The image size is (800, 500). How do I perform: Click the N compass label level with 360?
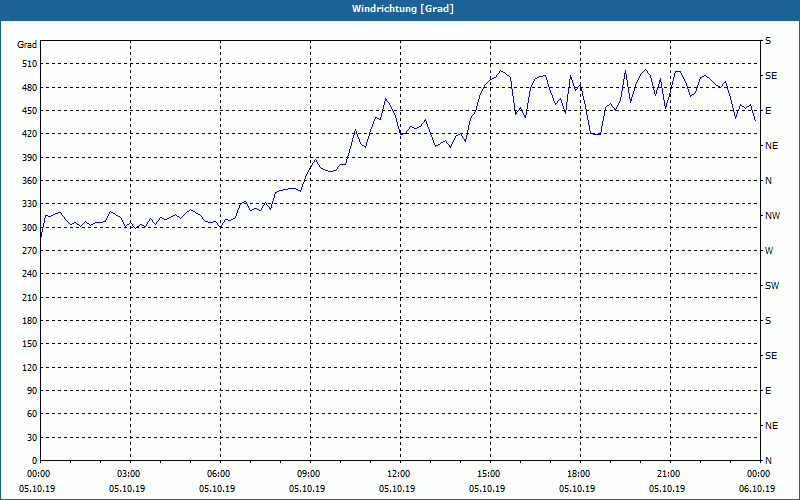tap(768, 181)
